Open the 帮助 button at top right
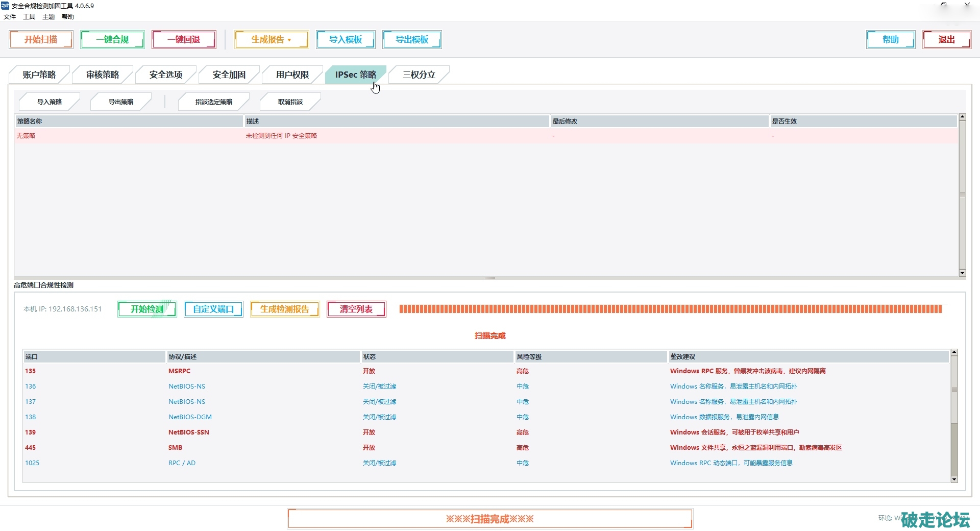This screenshot has height=531, width=980. [890, 40]
